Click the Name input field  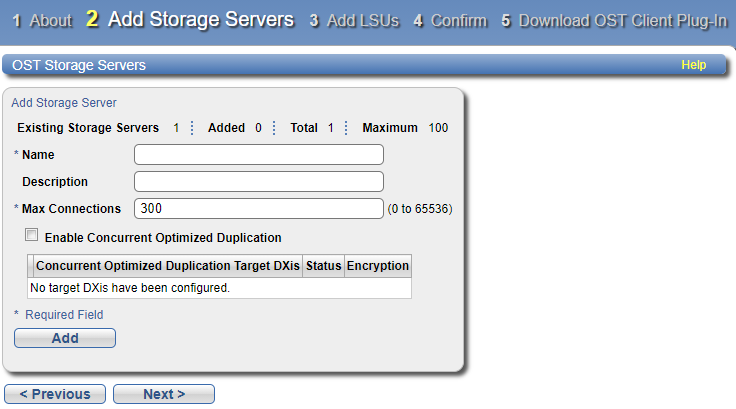click(x=259, y=154)
